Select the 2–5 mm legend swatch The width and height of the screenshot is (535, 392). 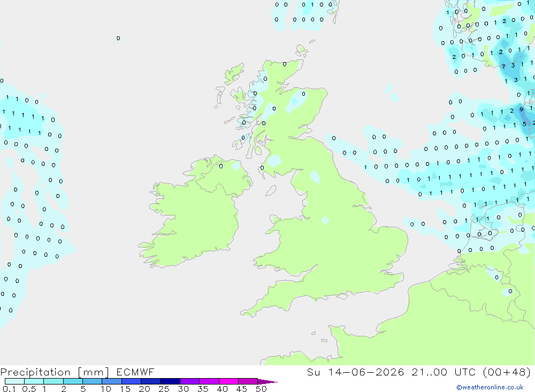pos(73,381)
